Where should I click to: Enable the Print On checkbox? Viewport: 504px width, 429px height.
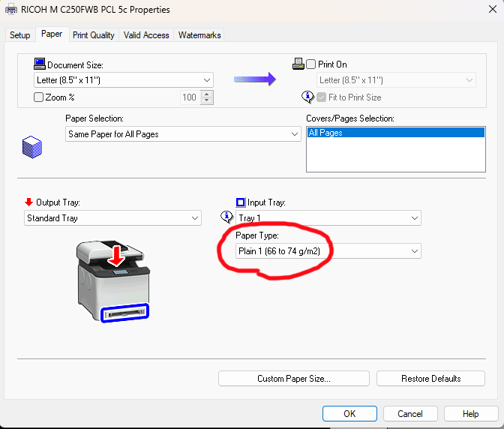pos(310,64)
